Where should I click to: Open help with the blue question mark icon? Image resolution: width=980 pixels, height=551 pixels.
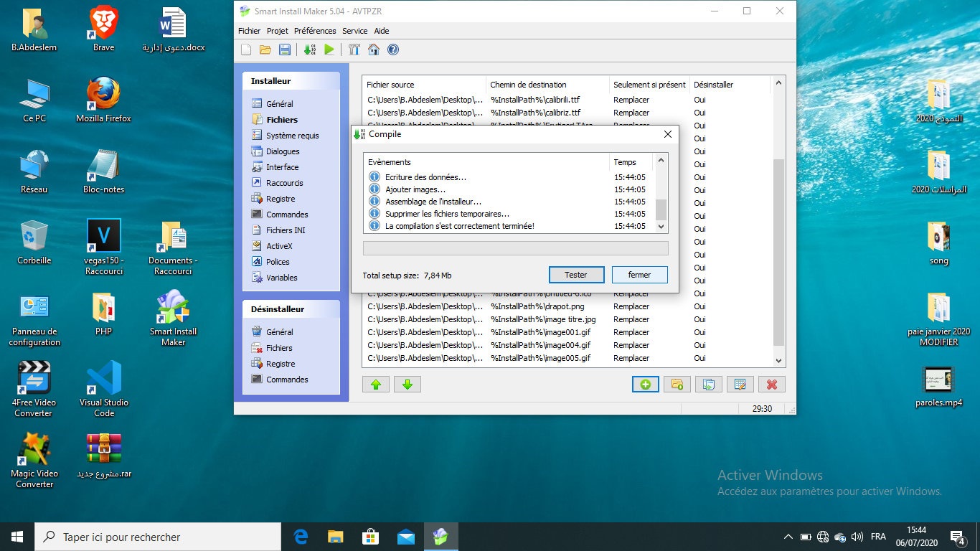pos(393,50)
